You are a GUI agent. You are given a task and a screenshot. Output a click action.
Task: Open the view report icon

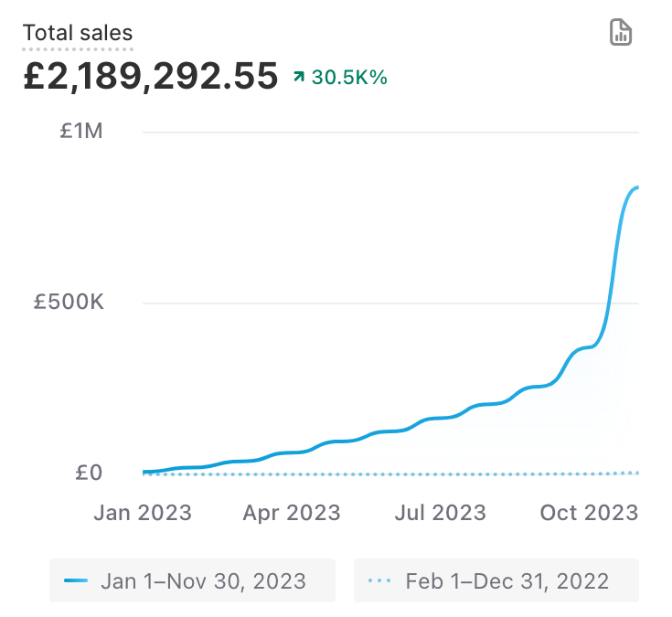point(621,33)
